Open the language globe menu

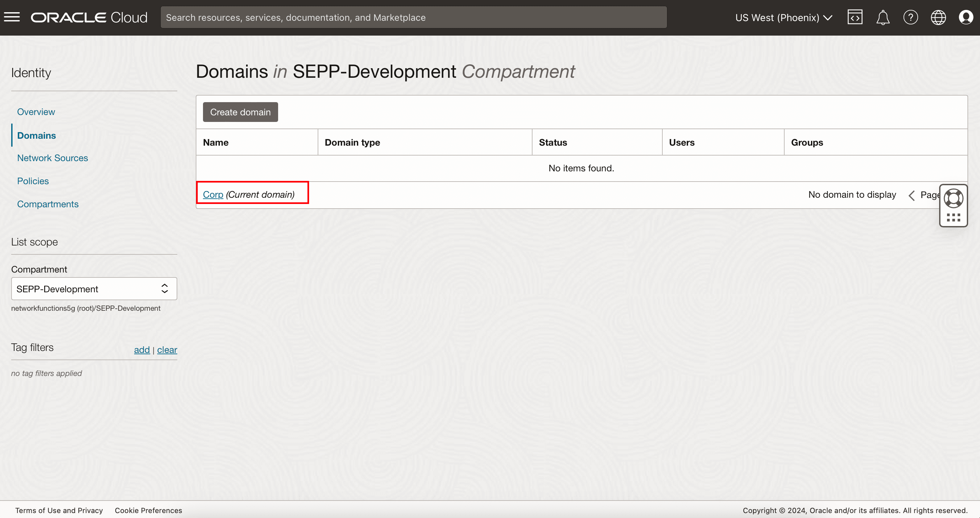click(938, 17)
